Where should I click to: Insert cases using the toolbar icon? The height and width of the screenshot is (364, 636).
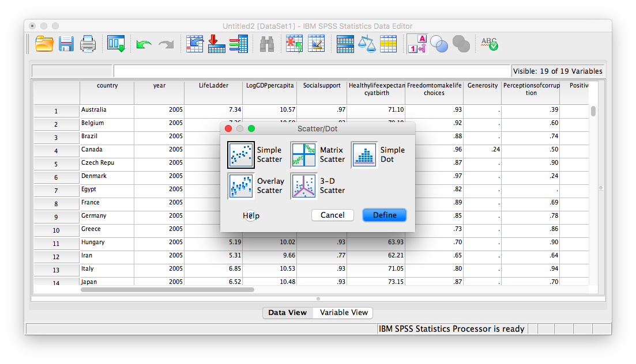[294, 44]
